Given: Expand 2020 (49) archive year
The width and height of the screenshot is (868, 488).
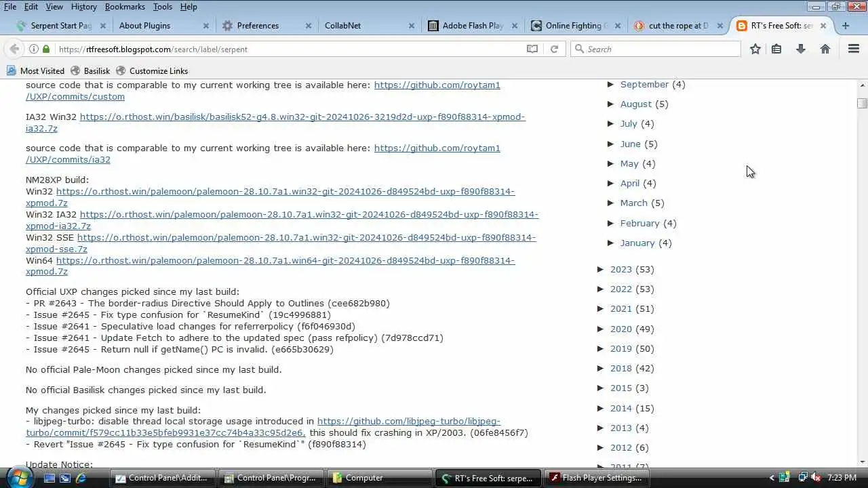Looking at the screenshot, I should [601, 329].
